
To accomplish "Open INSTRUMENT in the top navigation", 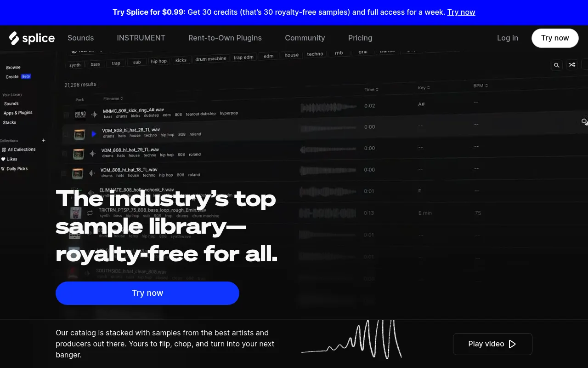I will pos(141,38).
